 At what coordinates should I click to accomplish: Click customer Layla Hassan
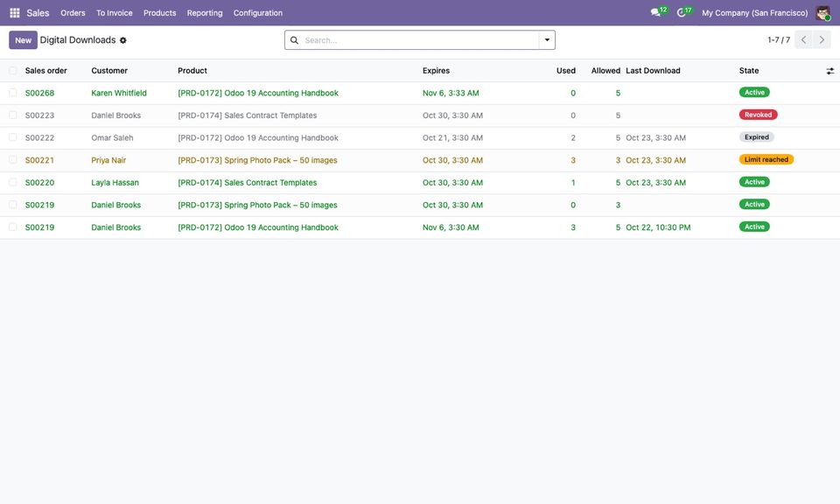click(x=115, y=183)
